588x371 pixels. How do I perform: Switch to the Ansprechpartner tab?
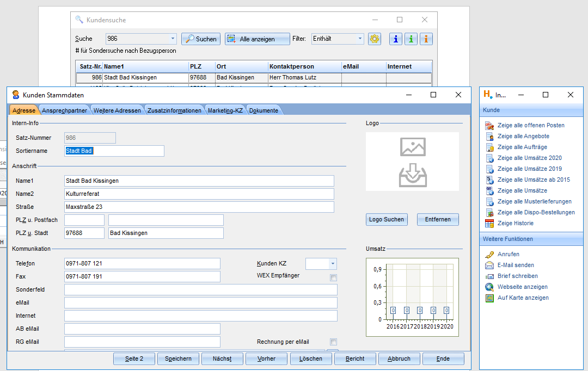[x=64, y=110]
